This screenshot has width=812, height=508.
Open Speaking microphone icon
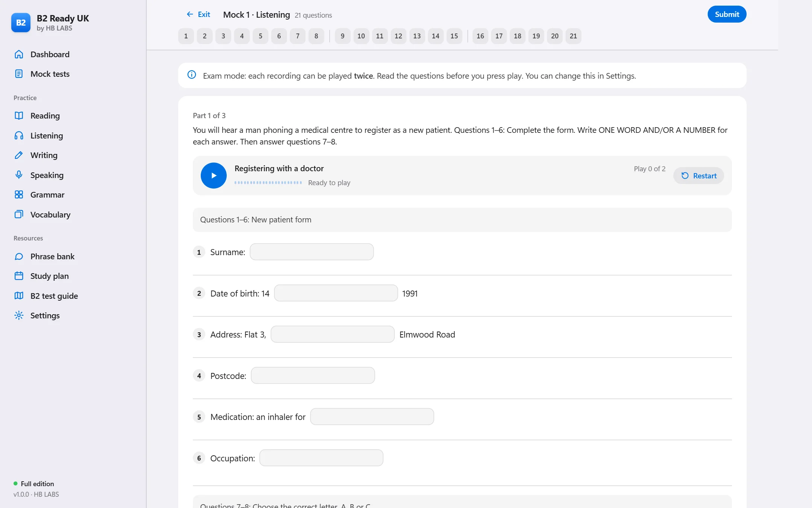pyautogui.click(x=19, y=175)
